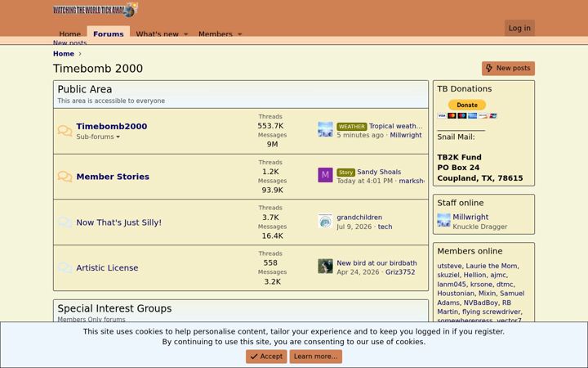The width and height of the screenshot is (588, 368).
Task: Open the Artistic License forum
Action: click(107, 267)
